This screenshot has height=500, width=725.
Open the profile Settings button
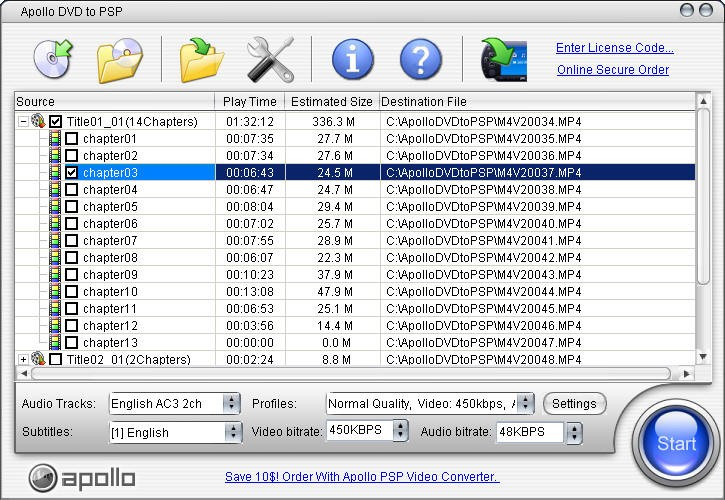click(574, 404)
